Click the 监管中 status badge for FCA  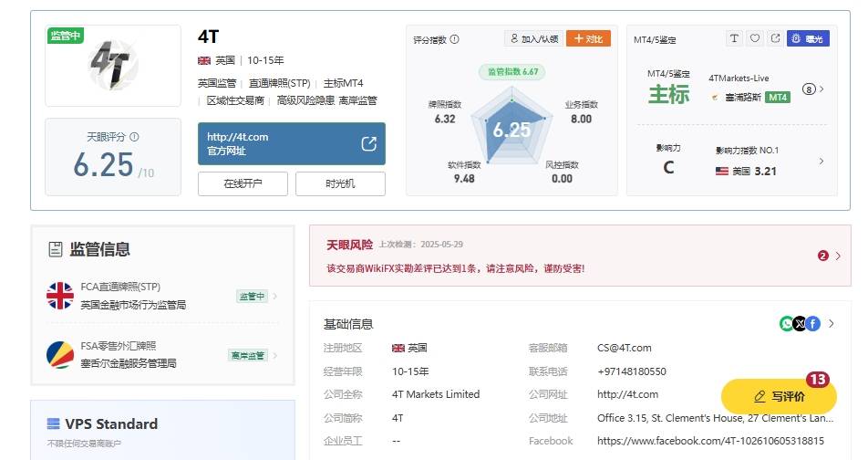point(252,297)
